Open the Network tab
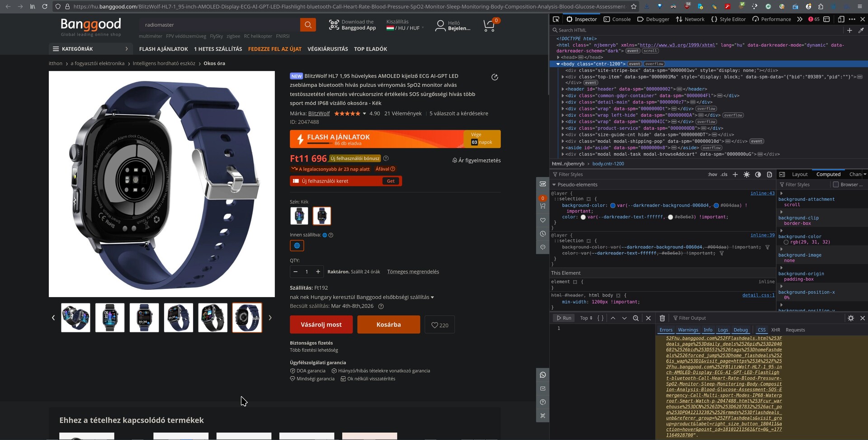 [x=690, y=19]
